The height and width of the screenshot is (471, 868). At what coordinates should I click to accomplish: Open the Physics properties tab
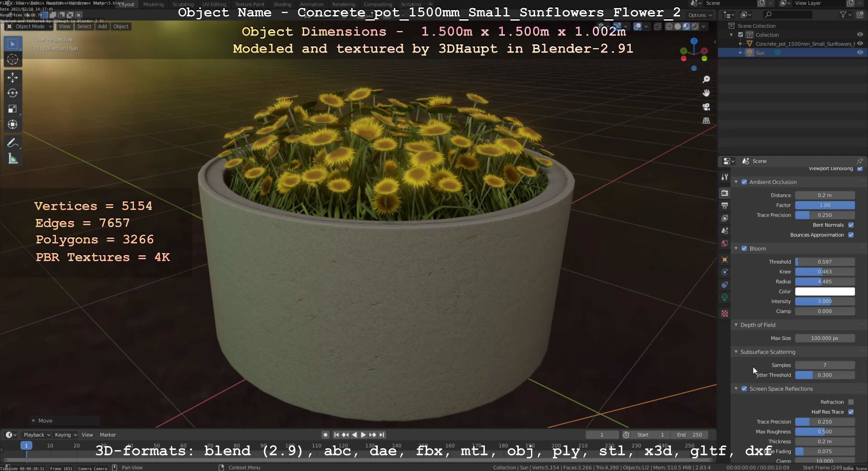click(725, 272)
